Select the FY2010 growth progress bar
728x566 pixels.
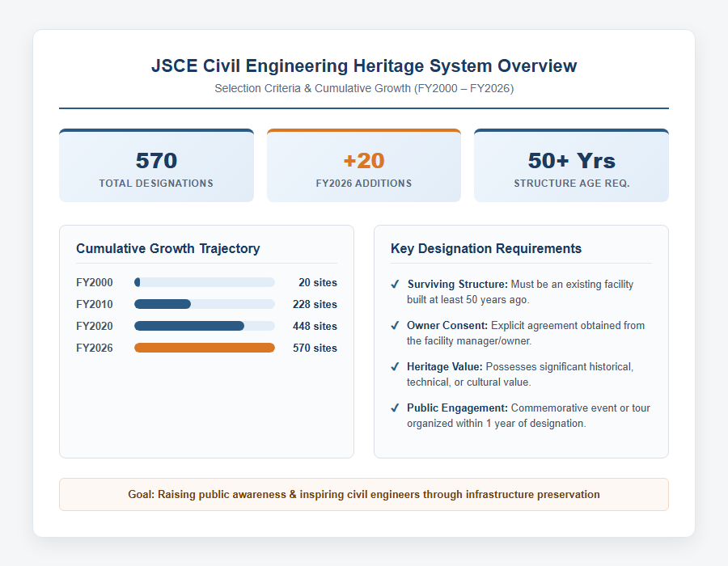205,304
